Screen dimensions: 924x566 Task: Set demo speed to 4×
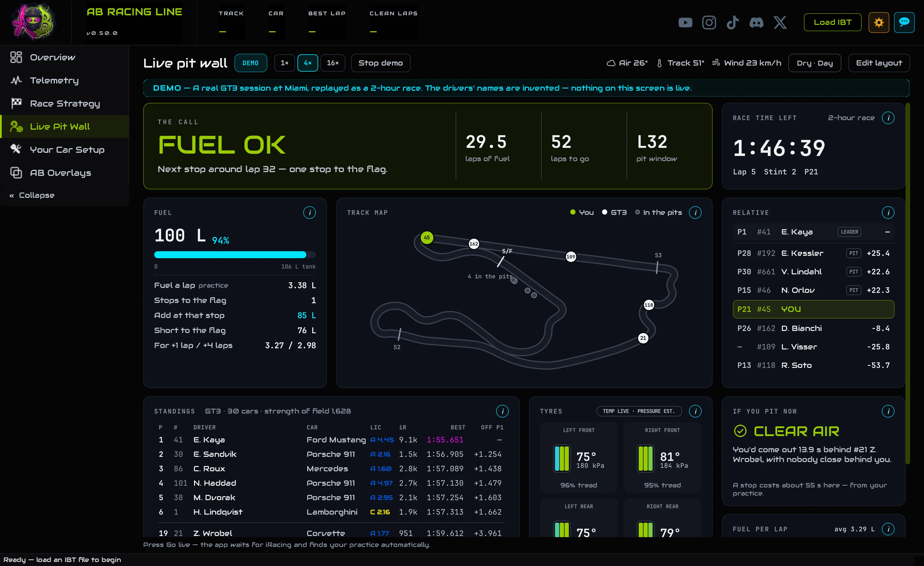point(308,63)
